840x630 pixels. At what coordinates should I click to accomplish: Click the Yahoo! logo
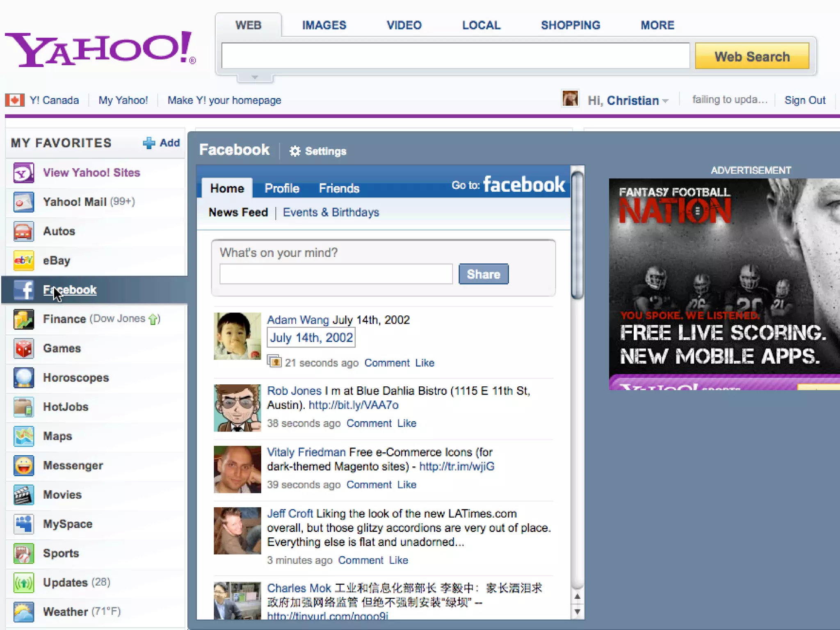coord(100,49)
